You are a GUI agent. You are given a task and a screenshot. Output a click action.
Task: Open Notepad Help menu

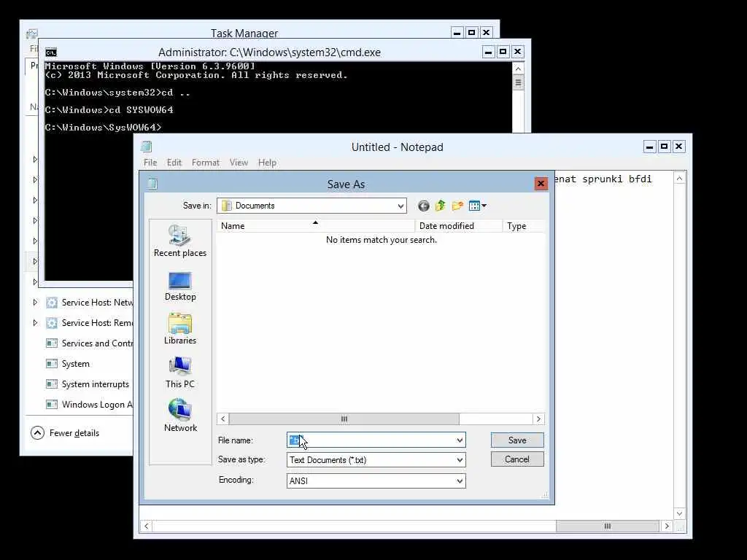pyautogui.click(x=267, y=163)
